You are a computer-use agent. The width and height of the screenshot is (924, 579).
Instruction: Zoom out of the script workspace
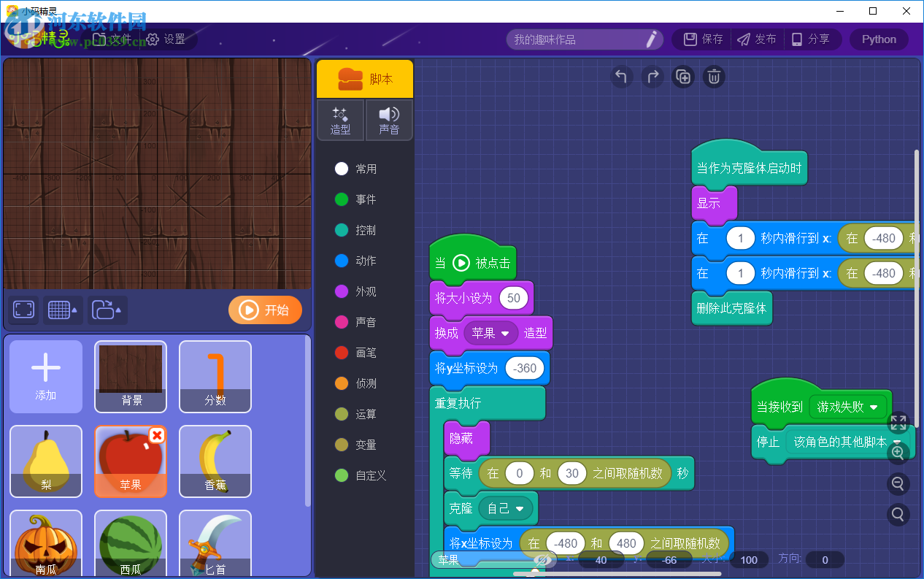coord(898,483)
